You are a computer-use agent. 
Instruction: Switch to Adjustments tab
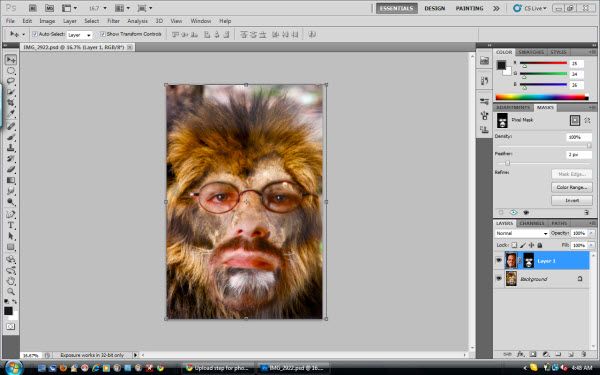click(513, 108)
